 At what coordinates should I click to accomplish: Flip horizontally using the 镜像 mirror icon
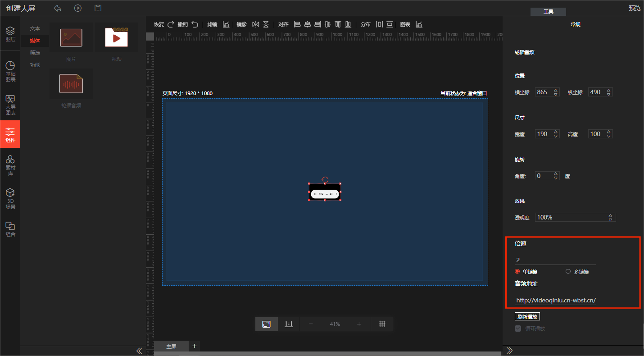point(256,24)
